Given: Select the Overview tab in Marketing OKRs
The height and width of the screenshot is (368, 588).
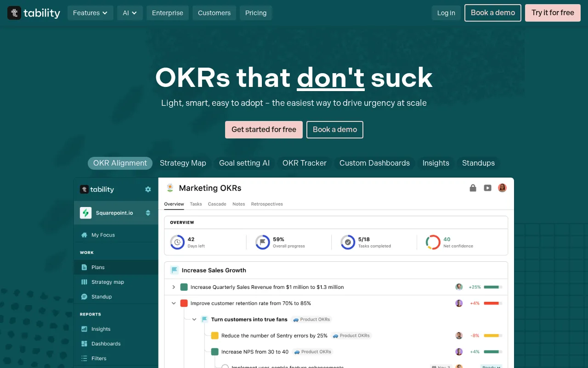Looking at the screenshot, I should click(x=174, y=204).
